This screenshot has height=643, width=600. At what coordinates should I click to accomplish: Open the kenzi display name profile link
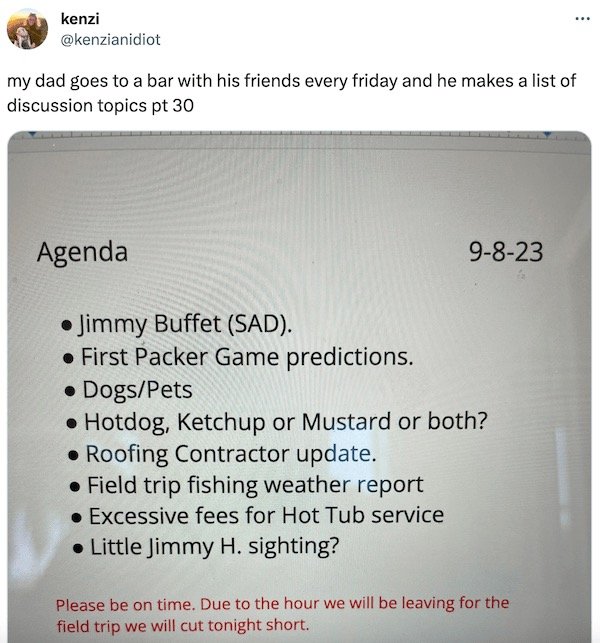pos(80,19)
